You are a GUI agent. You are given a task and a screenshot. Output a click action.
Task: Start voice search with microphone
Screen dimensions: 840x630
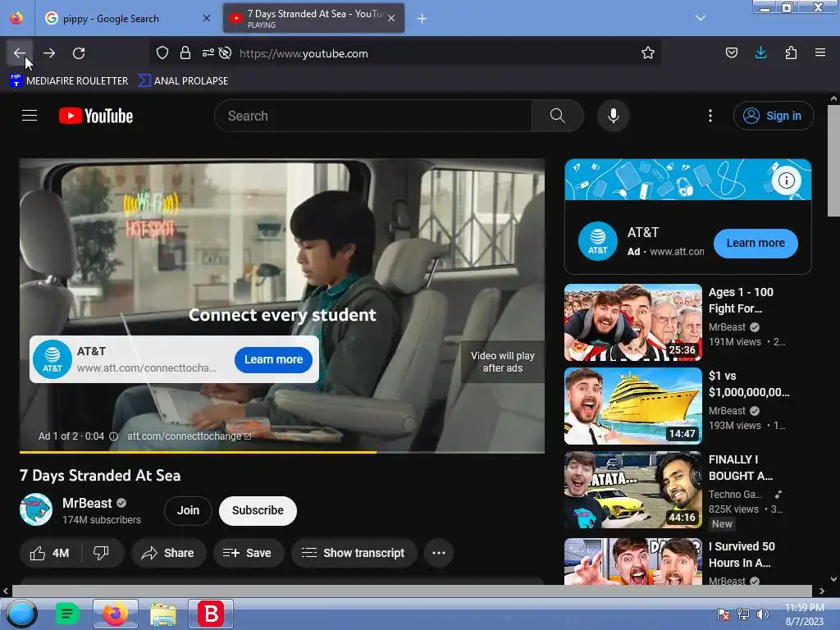tap(614, 116)
